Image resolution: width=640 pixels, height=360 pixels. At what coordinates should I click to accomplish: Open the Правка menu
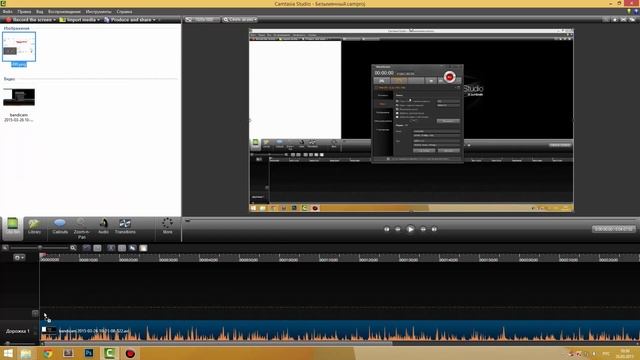click(x=24, y=11)
